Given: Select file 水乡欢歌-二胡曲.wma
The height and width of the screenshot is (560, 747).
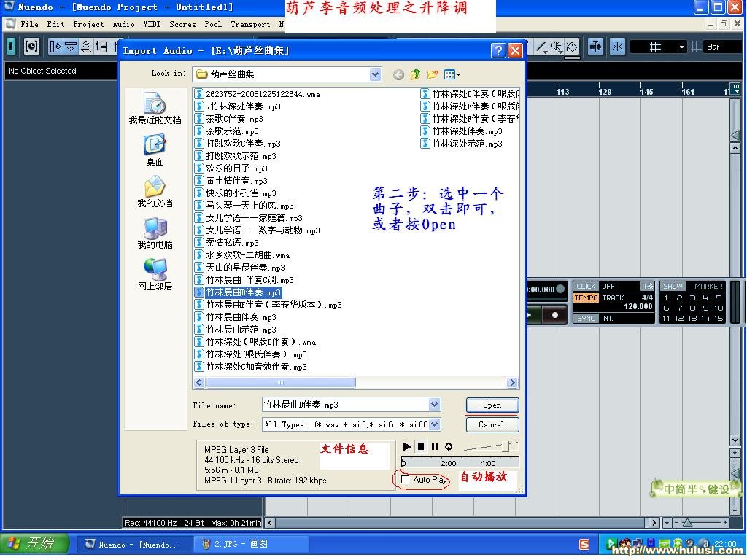Looking at the screenshot, I should 248,255.
